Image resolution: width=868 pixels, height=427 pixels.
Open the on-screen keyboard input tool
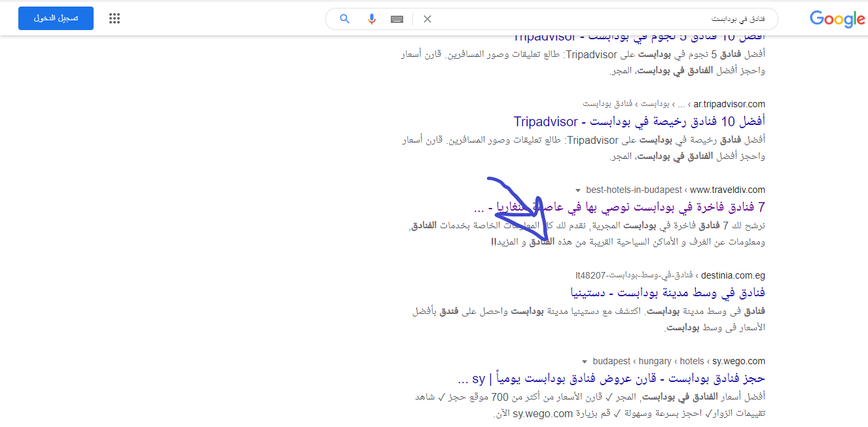[397, 19]
